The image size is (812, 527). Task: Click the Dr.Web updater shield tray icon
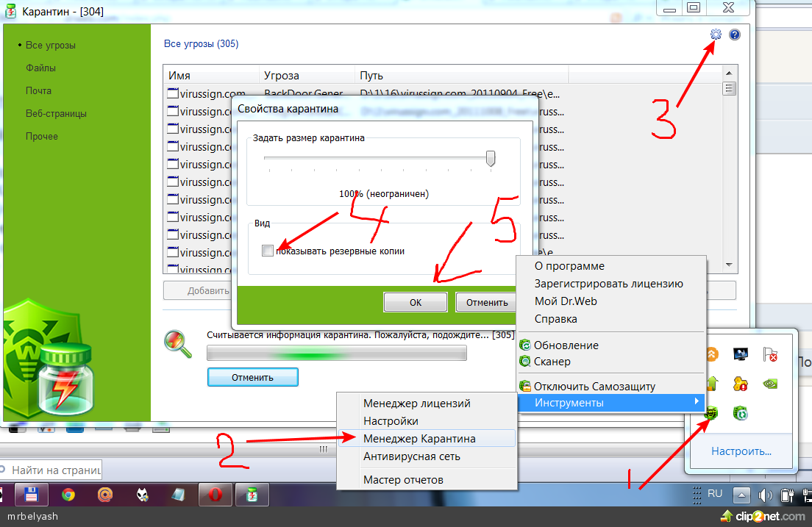pyautogui.click(x=741, y=413)
